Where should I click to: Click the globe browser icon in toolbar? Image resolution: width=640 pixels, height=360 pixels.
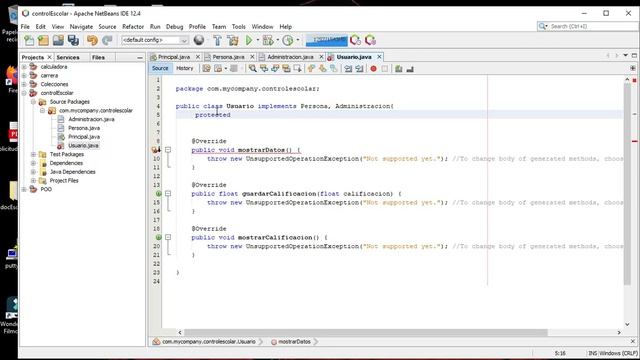199,40
